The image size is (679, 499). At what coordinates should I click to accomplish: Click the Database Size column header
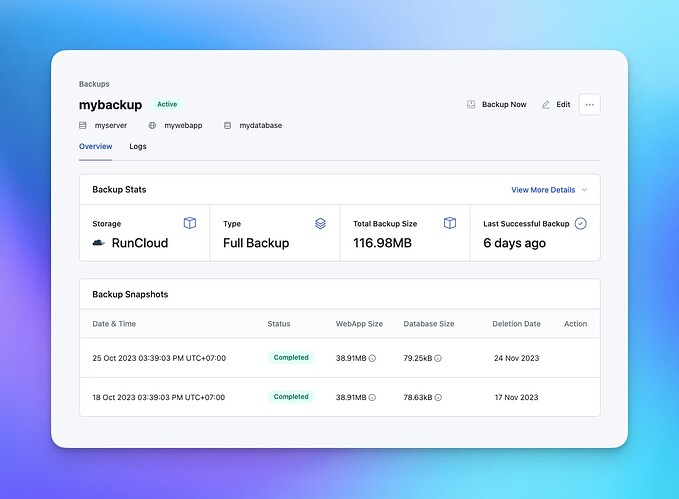(429, 324)
